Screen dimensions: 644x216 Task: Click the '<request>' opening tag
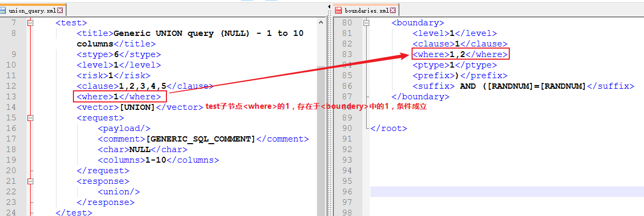100,118
